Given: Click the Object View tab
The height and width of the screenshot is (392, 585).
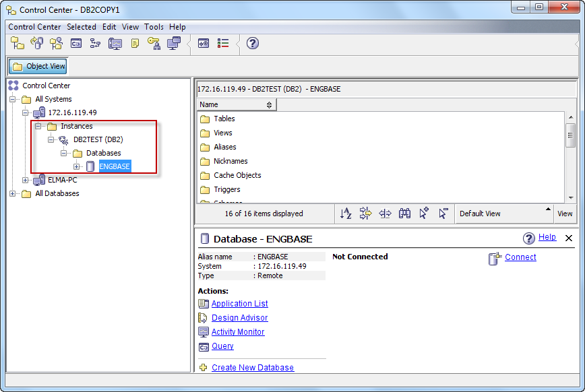Looking at the screenshot, I should click(37, 66).
